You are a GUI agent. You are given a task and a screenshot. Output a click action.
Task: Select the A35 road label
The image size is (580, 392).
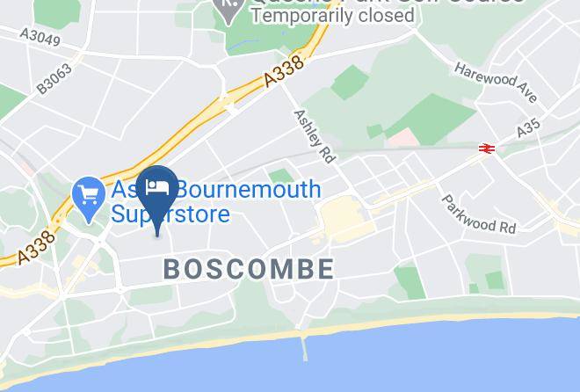click(x=528, y=128)
